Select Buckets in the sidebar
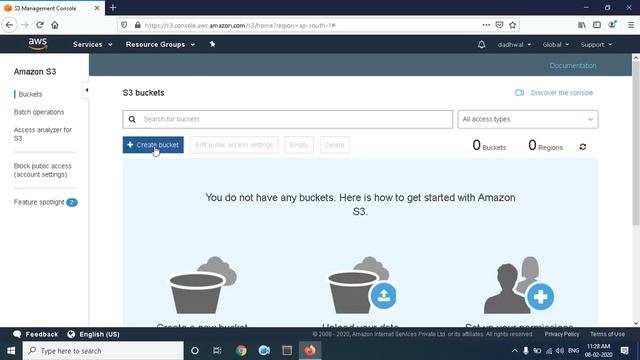 30,94
